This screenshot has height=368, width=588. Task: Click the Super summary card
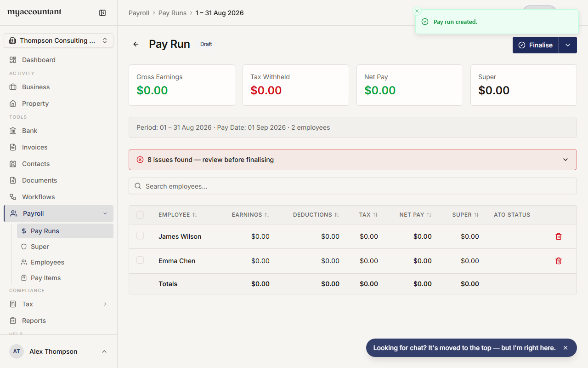point(524,85)
